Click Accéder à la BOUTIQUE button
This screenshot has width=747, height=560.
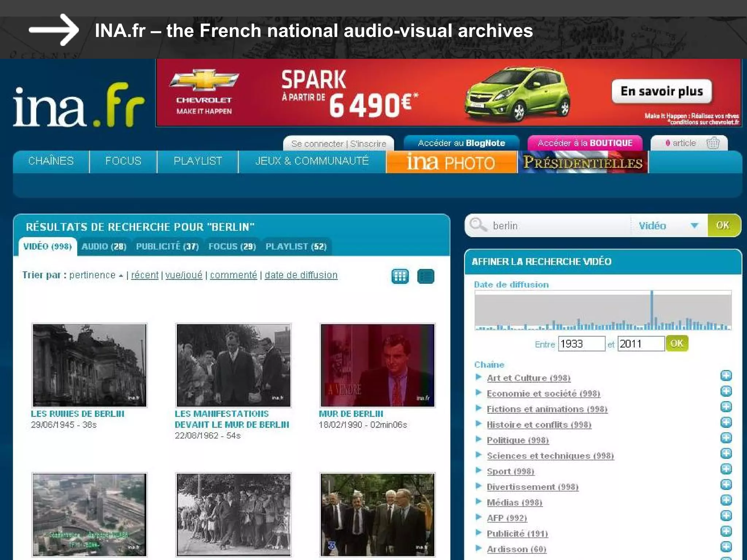(x=585, y=143)
